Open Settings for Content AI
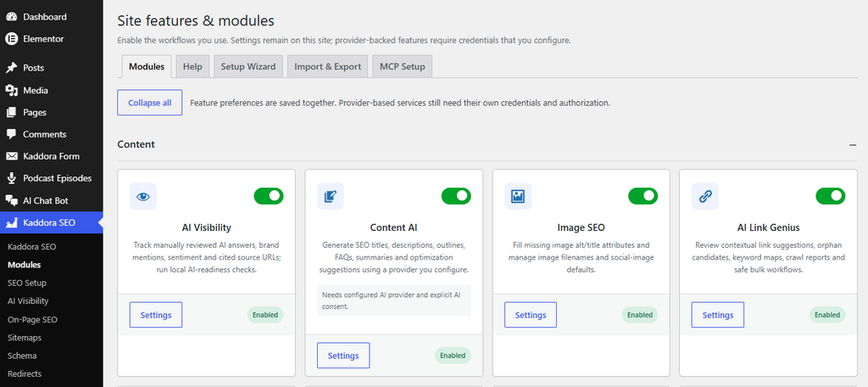 coord(343,356)
